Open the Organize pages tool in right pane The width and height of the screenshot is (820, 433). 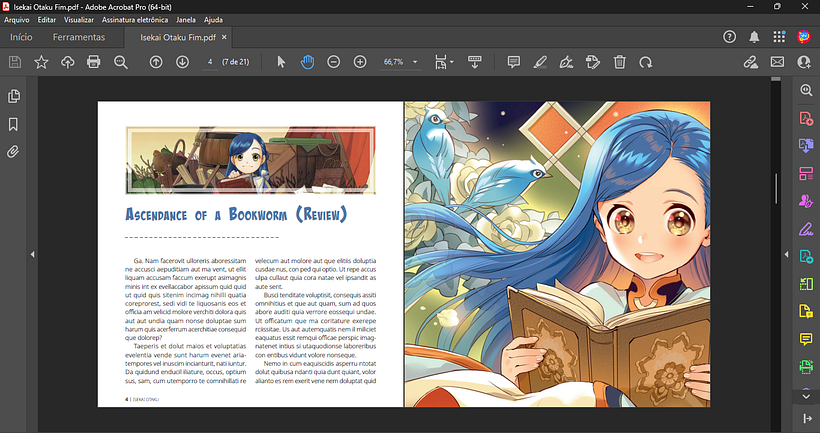click(806, 174)
